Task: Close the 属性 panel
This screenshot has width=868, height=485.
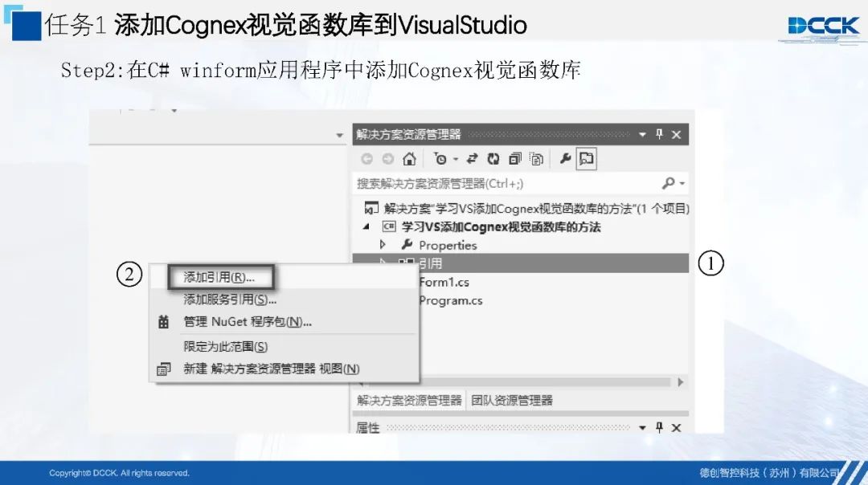Action: coord(676,427)
